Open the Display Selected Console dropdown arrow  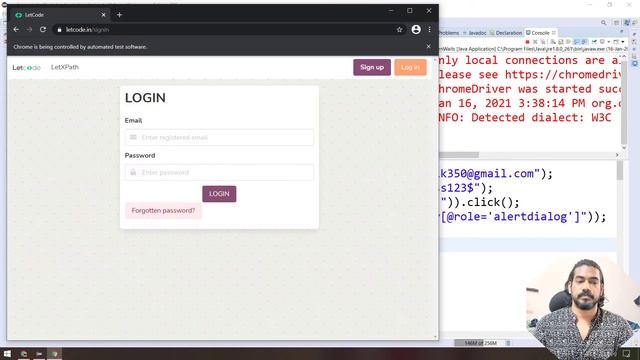(x=609, y=42)
